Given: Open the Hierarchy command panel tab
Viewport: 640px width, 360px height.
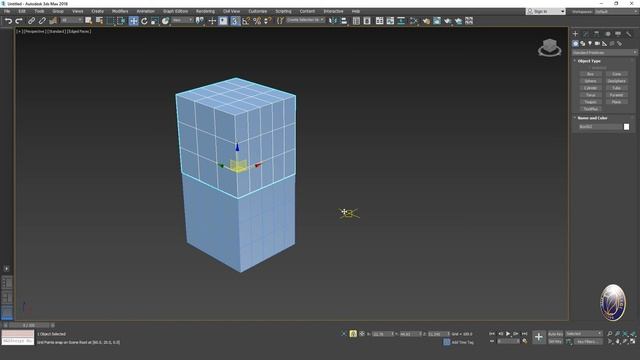Looking at the screenshot, I should (x=596, y=34).
